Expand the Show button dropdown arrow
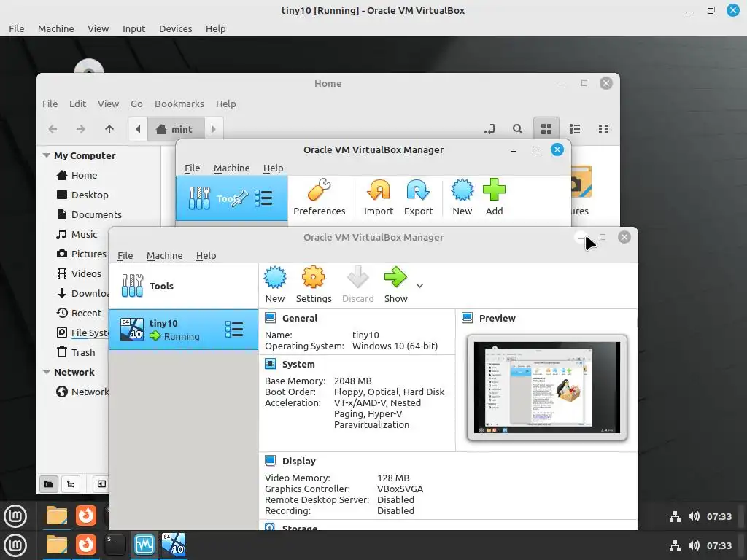Screen dimensions: 747x560 [x=419, y=286]
